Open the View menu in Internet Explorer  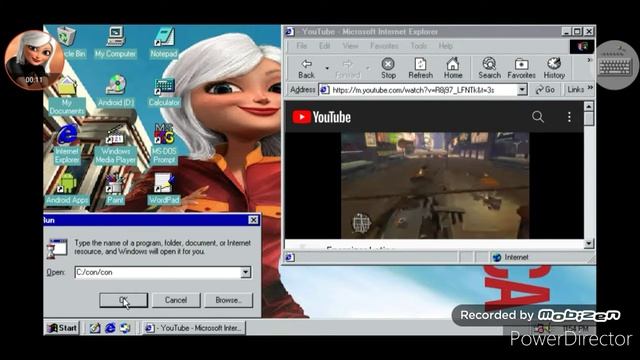[350, 46]
